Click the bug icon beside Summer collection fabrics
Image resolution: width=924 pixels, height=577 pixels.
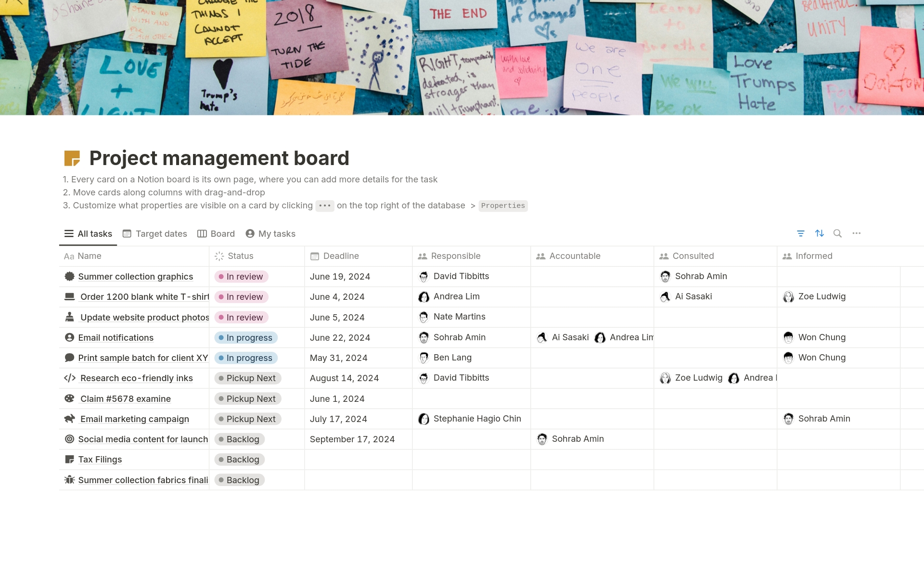70,480
